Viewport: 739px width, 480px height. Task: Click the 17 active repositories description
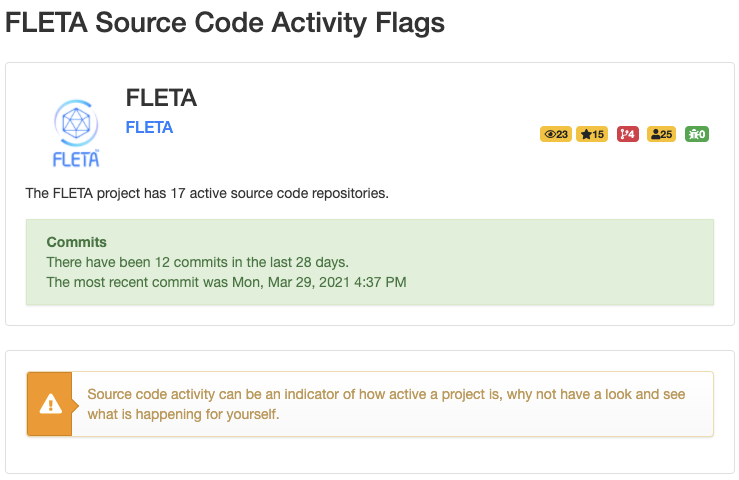207,192
